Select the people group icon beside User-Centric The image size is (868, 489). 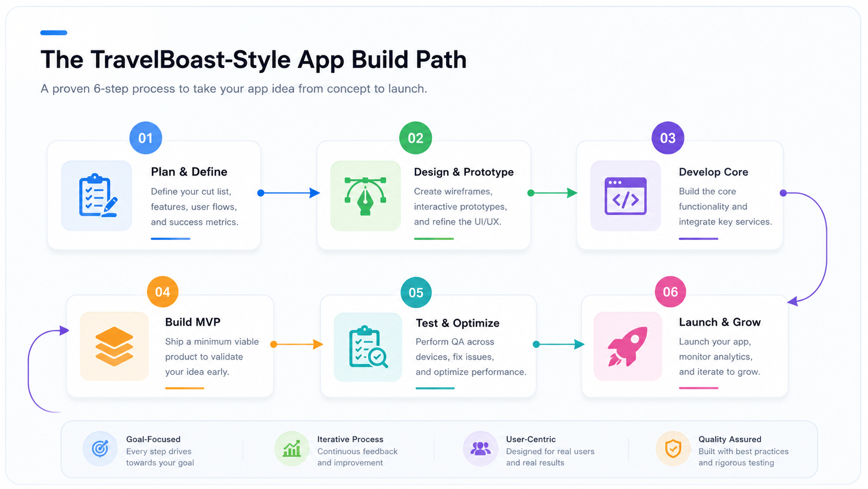[480, 448]
